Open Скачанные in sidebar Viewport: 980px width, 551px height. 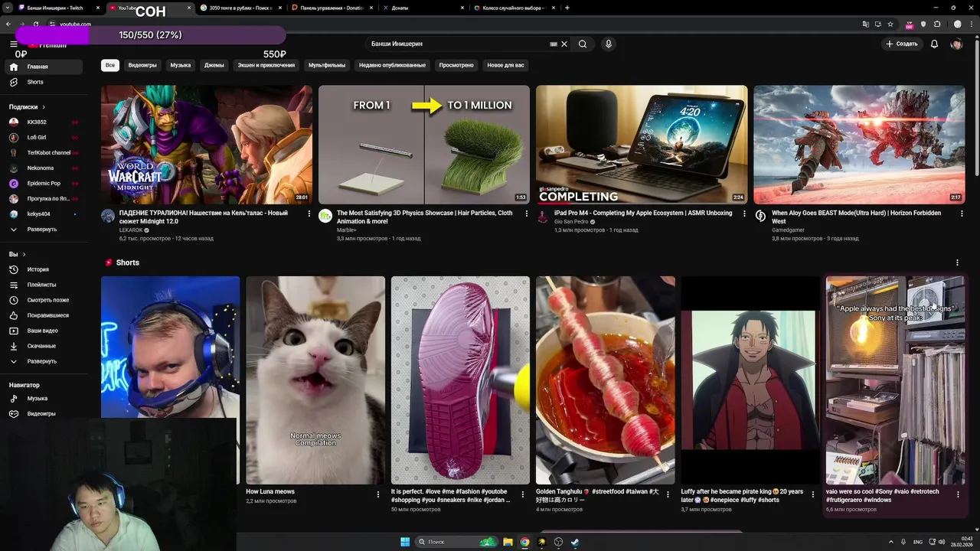pos(44,346)
